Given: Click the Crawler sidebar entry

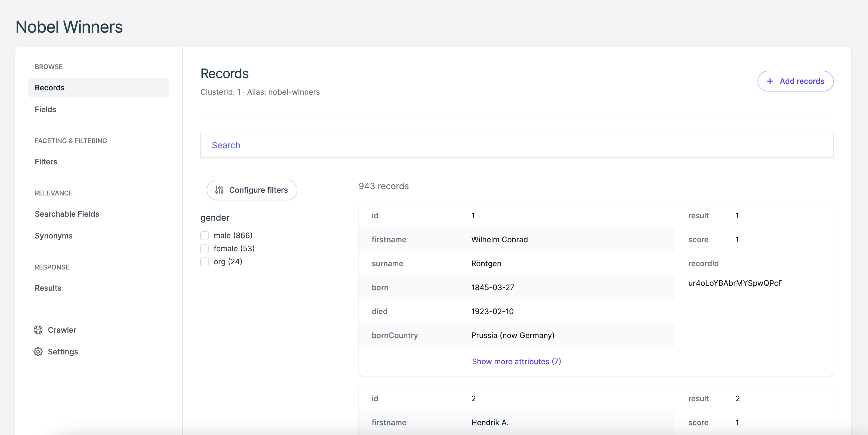Looking at the screenshot, I should click(x=62, y=330).
